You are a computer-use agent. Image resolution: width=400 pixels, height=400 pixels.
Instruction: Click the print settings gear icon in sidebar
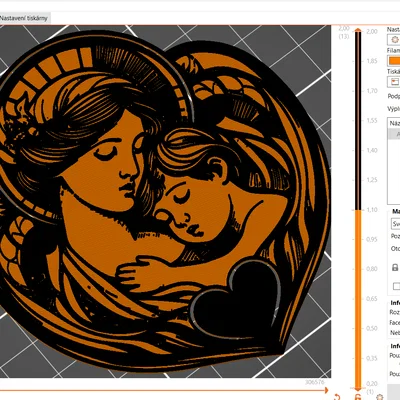pyautogui.click(x=394, y=40)
